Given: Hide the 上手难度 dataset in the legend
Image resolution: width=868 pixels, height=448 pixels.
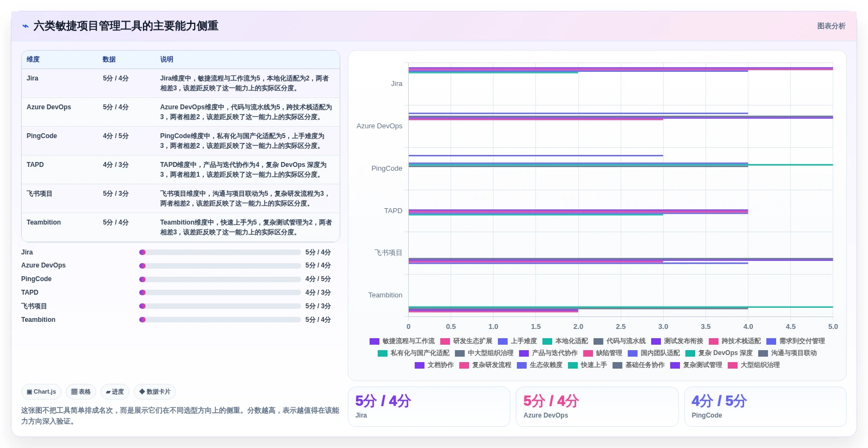Looking at the screenshot, I should [517, 341].
